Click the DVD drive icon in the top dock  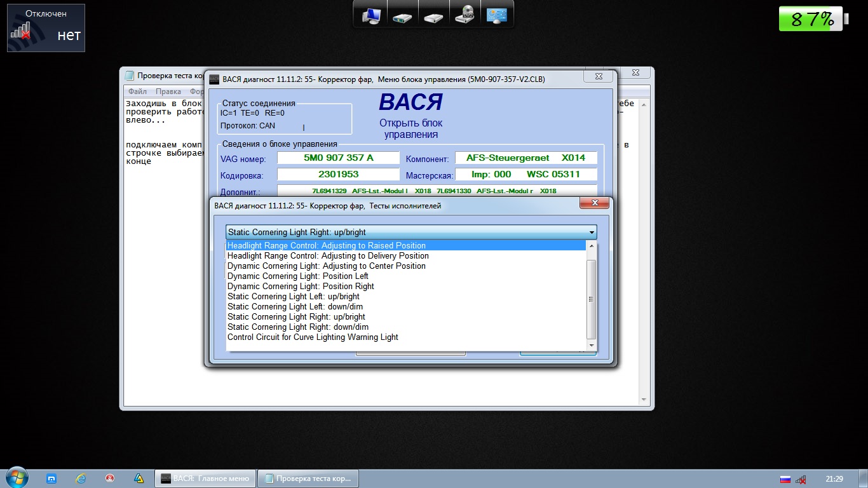(465, 15)
